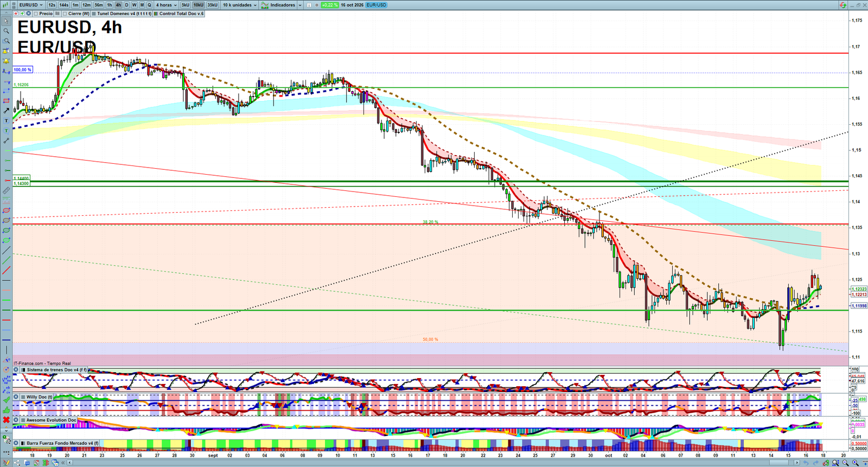Click the +0,22 % change indicator
The image size is (868, 467).
[330, 5]
